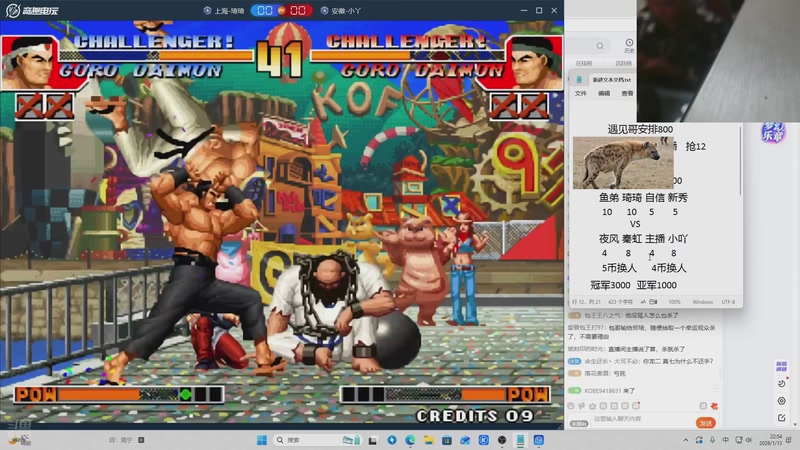Click the gray toggle pill left of chat input
Image resolution: width=800 pixels, height=450 pixels.
tap(579, 423)
